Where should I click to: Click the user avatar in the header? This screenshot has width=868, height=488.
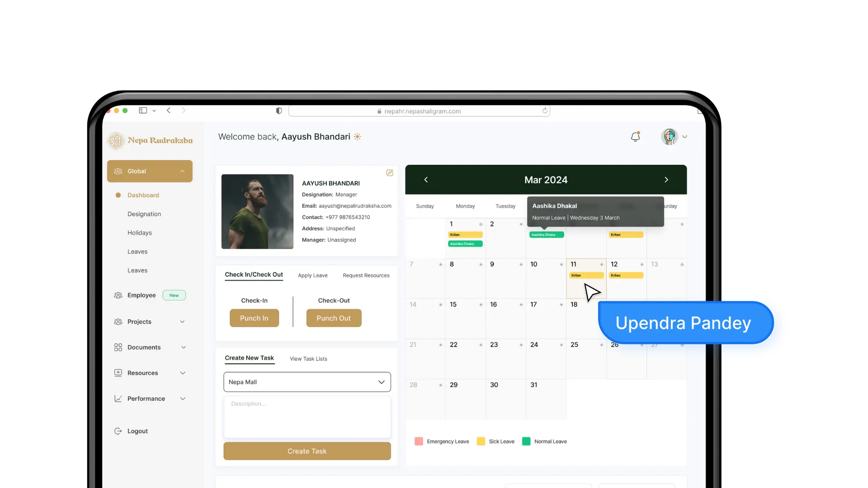point(669,136)
